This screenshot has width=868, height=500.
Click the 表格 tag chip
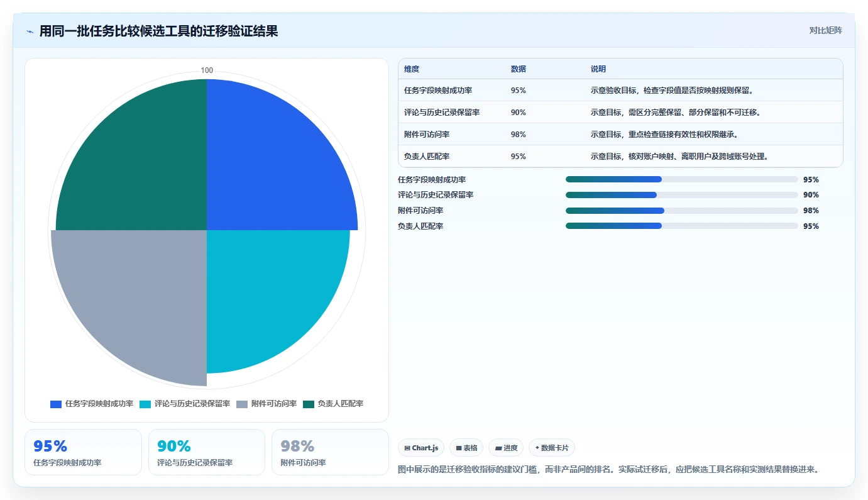pyautogui.click(x=466, y=448)
